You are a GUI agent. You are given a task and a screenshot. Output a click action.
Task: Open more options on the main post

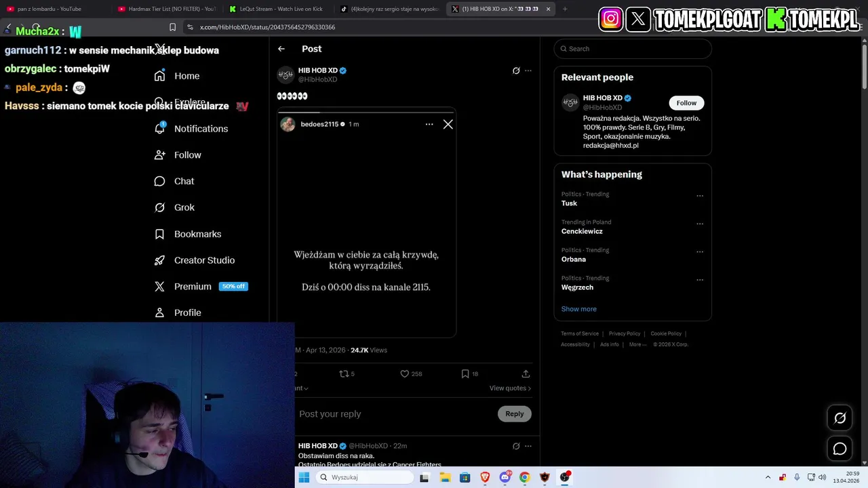point(528,70)
